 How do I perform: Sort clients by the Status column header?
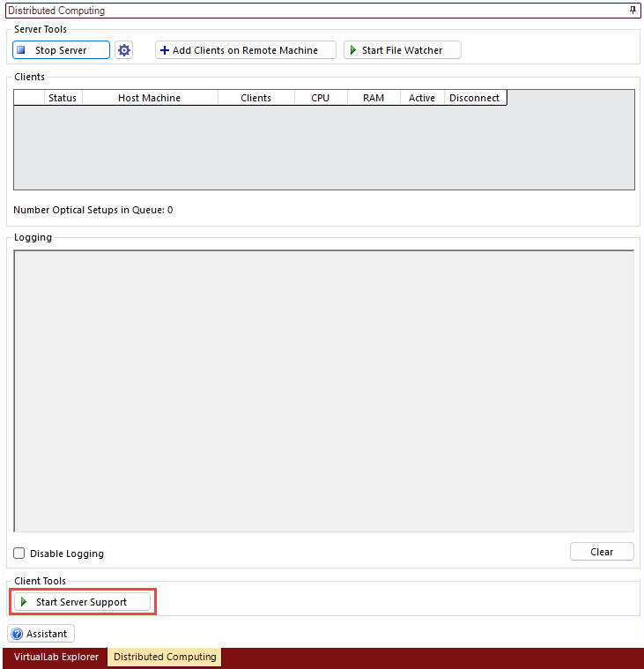coord(63,98)
